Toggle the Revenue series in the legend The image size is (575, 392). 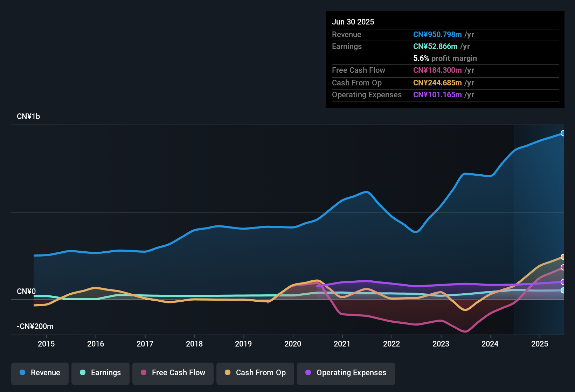pos(40,373)
